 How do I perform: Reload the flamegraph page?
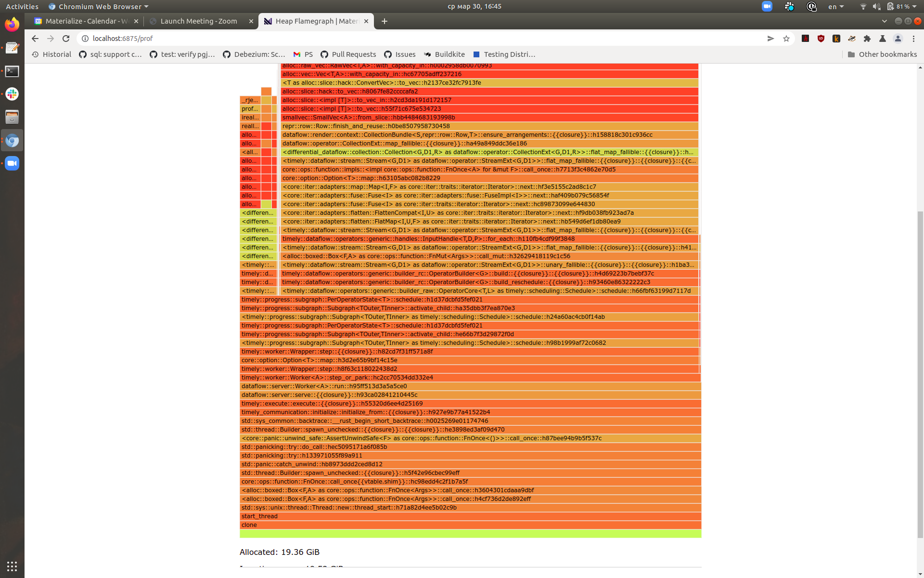(x=66, y=39)
